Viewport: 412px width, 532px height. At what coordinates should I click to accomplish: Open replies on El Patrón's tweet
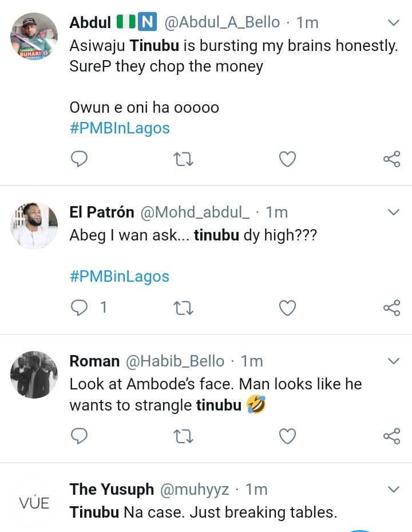(x=78, y=308)
